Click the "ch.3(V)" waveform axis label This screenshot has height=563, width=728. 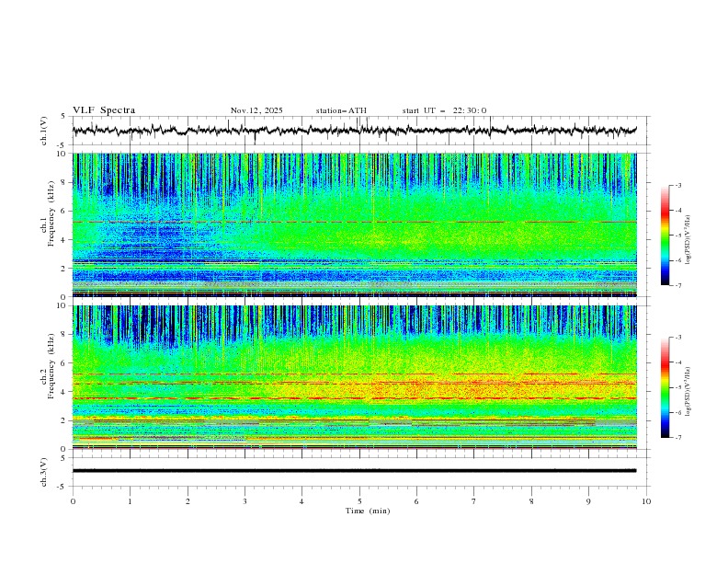pos(44,472)
